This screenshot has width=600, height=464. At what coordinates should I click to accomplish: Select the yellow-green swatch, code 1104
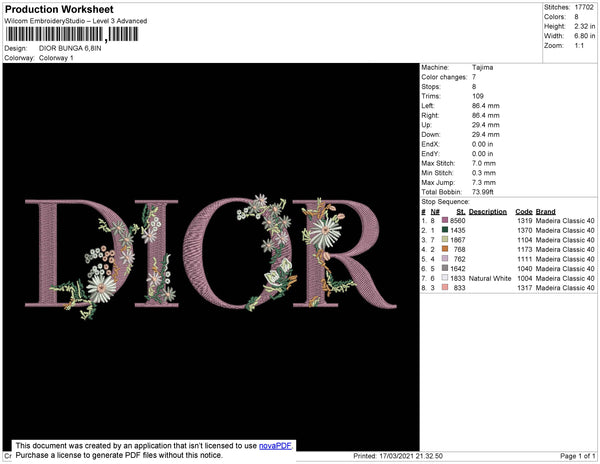(445, 239)
